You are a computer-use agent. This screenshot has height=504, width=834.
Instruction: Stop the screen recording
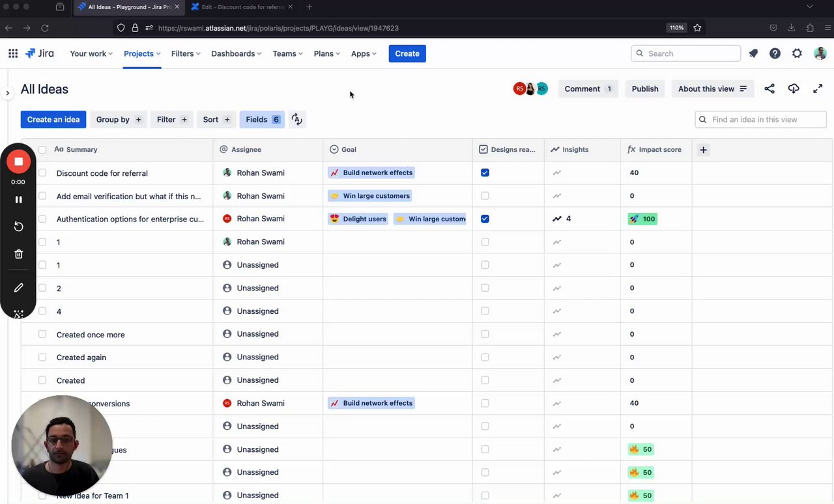tap(18, 161)
